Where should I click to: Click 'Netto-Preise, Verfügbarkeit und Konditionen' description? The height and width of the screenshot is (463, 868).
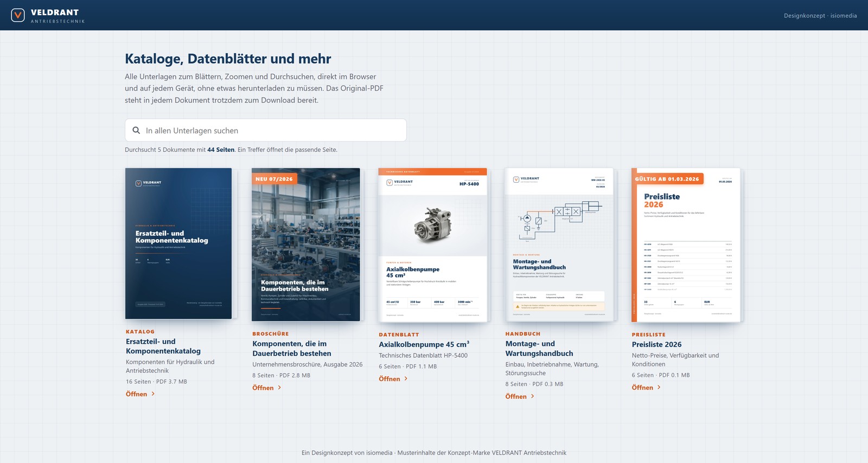(x=675, y=360)
